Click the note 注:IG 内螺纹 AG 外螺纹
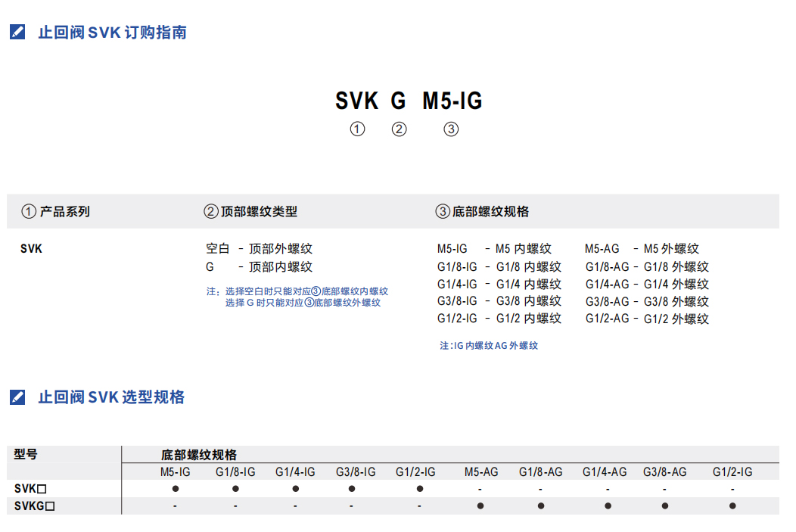 pos(489,346)
